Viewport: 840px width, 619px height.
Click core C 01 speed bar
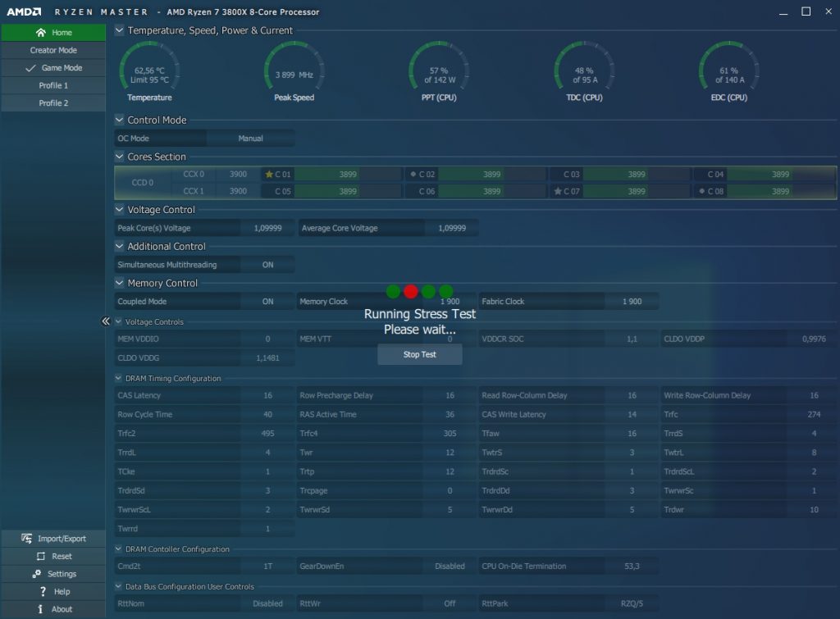click(348, 174)
